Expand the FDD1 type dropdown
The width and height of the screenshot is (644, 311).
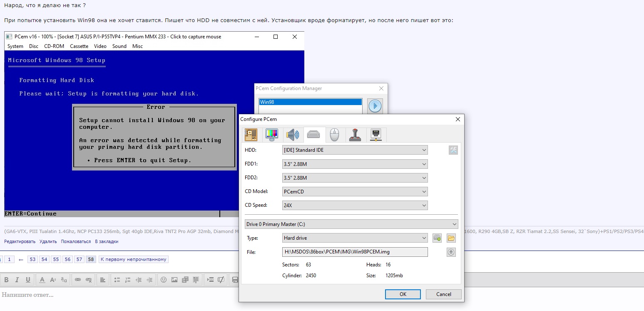click(355, 164)
